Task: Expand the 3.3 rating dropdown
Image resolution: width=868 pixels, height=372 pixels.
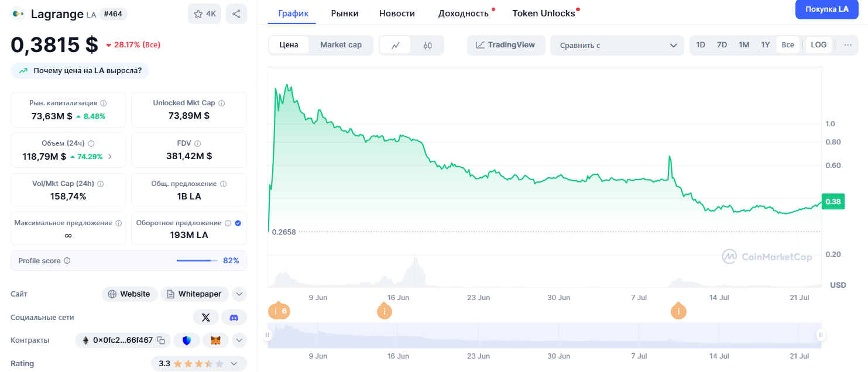Action: (198, 363)
